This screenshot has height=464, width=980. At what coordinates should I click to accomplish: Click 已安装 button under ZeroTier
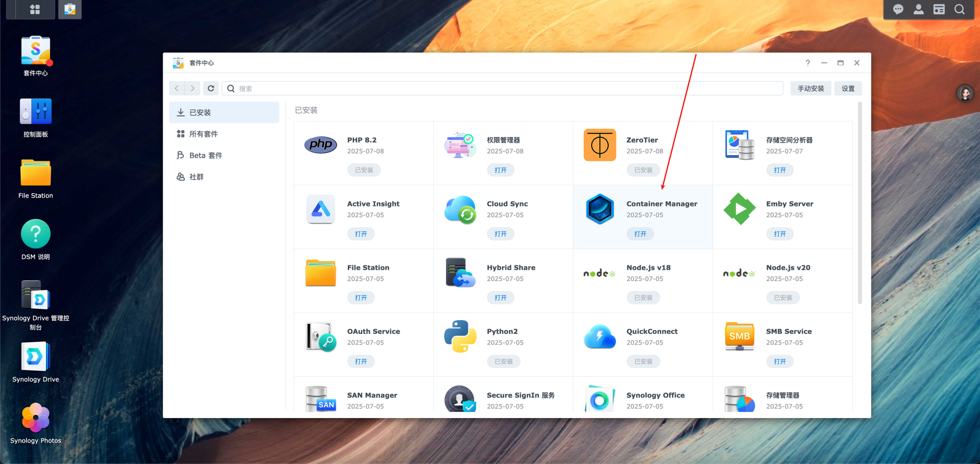click(x=643, y=170)
